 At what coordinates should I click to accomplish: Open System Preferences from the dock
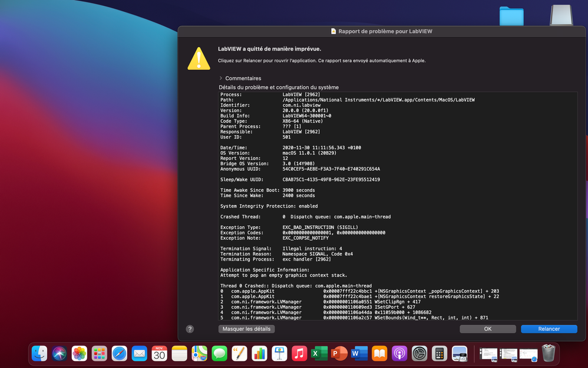419,353
